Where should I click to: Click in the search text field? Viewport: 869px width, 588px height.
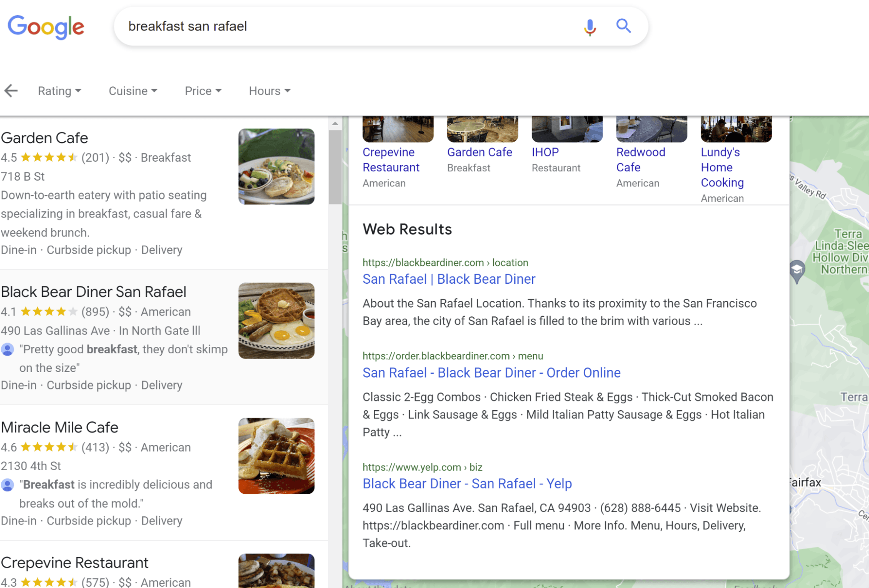coord(348,26)
